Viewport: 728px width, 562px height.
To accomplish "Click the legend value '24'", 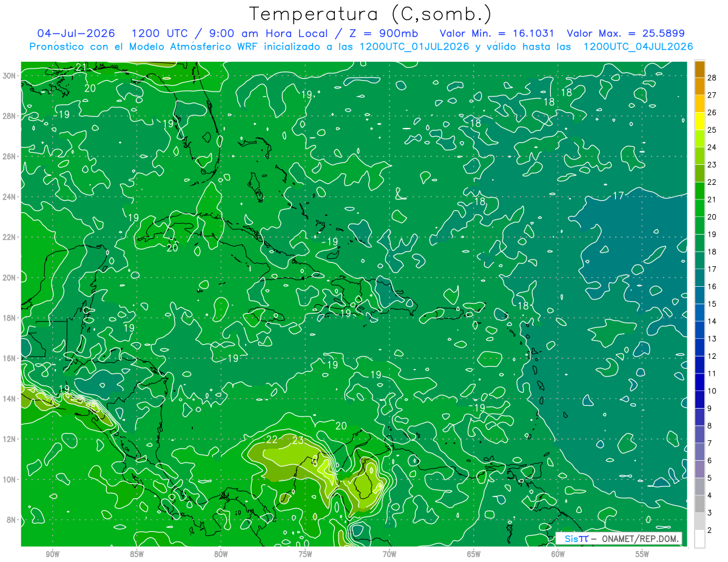I will 712,147.
